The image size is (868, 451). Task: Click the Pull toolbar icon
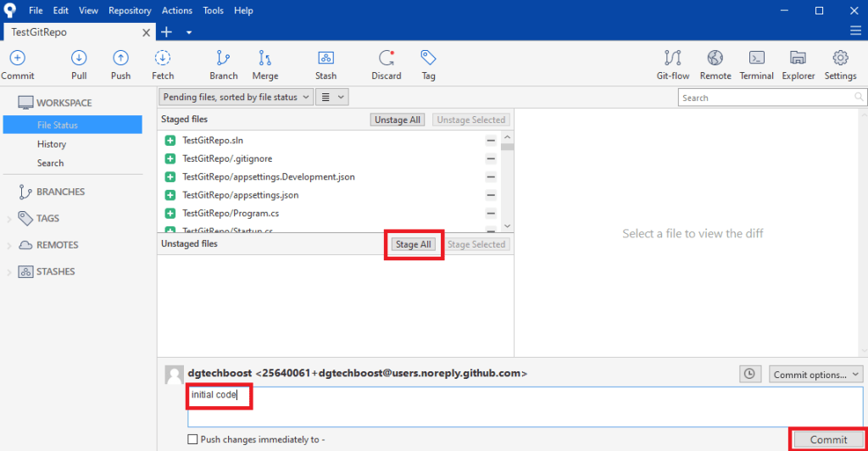tap(79, 58)
